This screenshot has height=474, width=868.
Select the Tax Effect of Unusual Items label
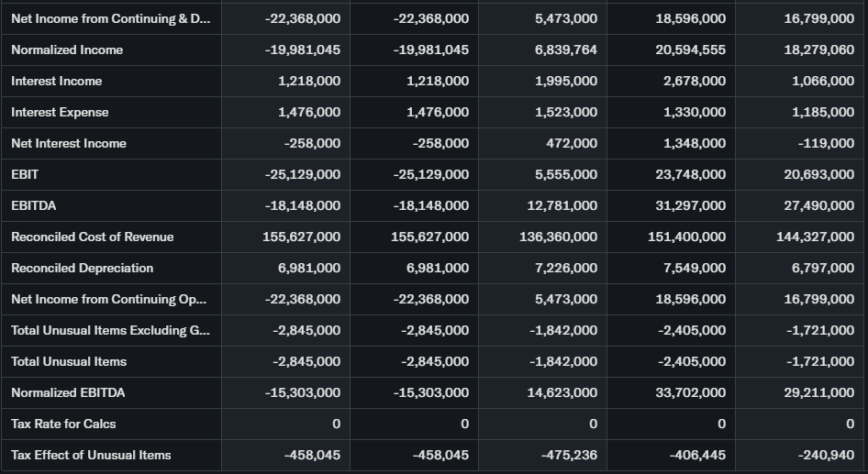pyautogui.click(x=91, y=455)
